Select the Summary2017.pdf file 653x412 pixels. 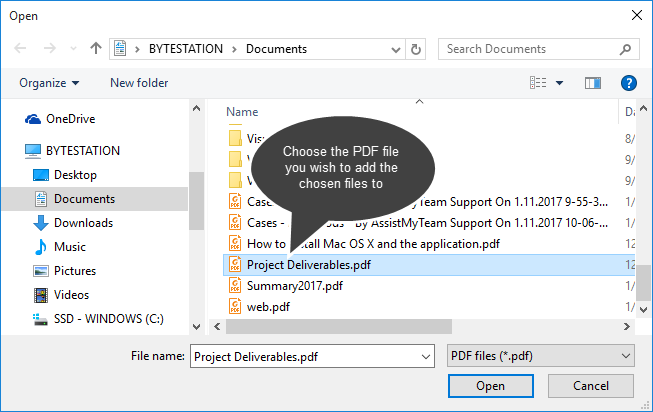[x=294, y=286]
